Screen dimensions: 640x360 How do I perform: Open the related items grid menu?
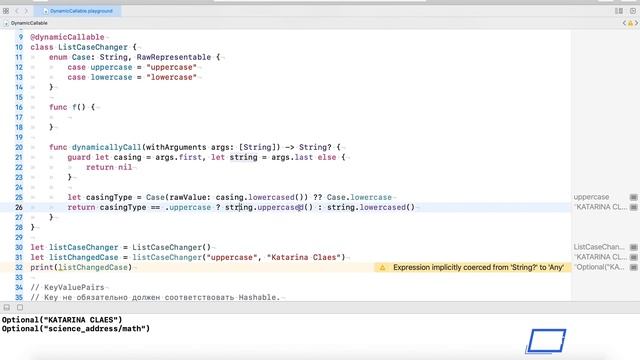click(x=6, y=11)
